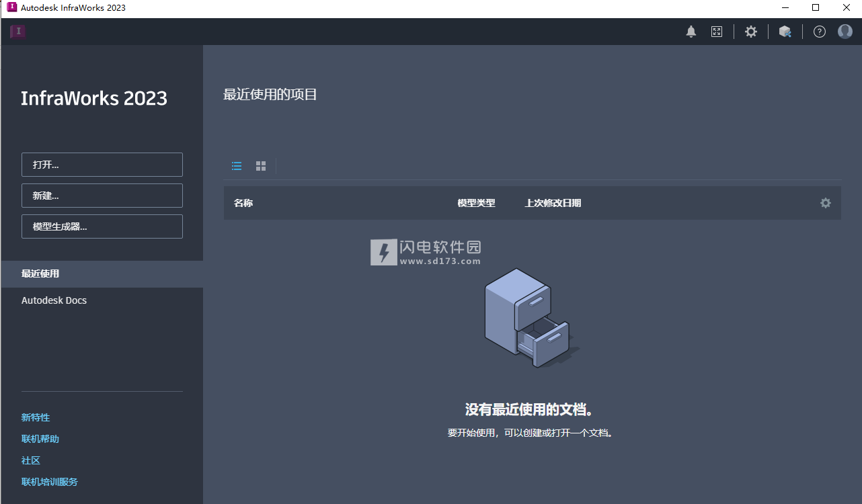Open the 联机培训服务 link
The height and width of the screenshot is (504, 862).
[50, 482]
